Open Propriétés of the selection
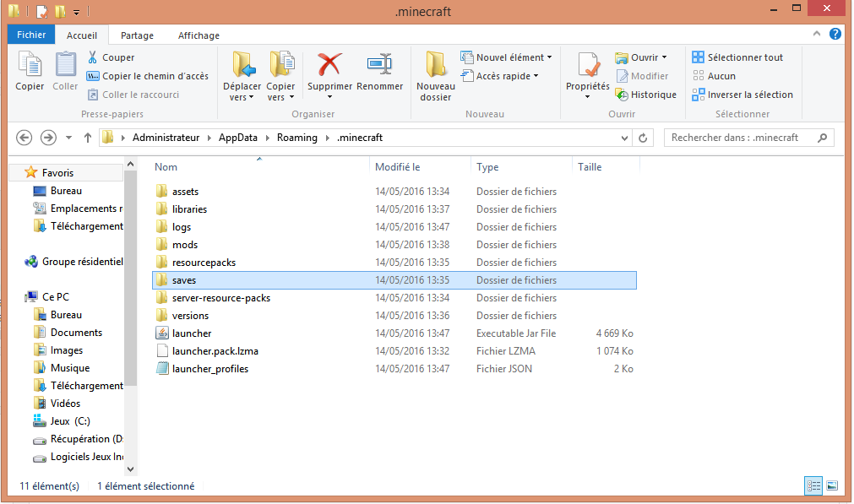This screenshot has width=854, height=504. point(588,75)
